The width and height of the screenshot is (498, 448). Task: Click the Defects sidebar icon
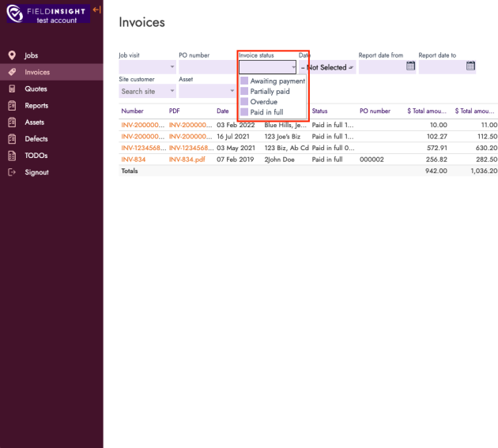point(11,139)
